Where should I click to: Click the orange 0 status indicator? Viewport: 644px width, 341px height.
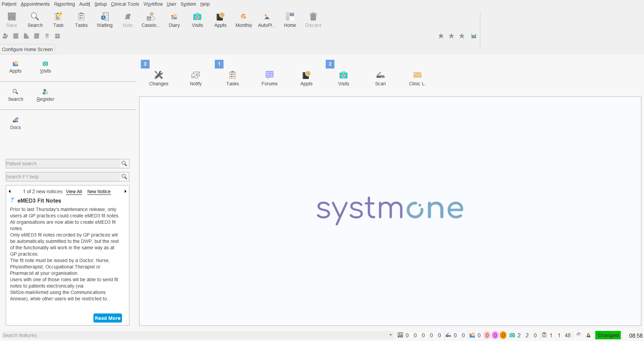point(503,335)
